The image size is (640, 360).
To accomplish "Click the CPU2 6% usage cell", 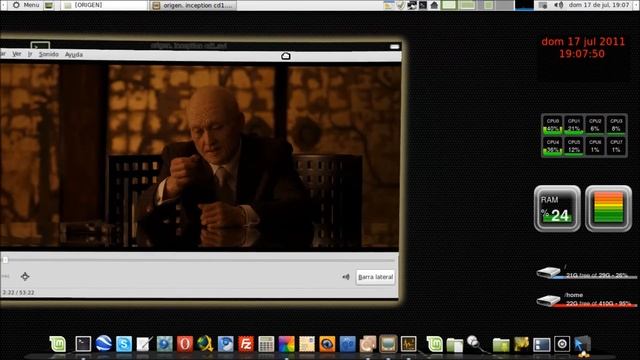I will [595, 125].
